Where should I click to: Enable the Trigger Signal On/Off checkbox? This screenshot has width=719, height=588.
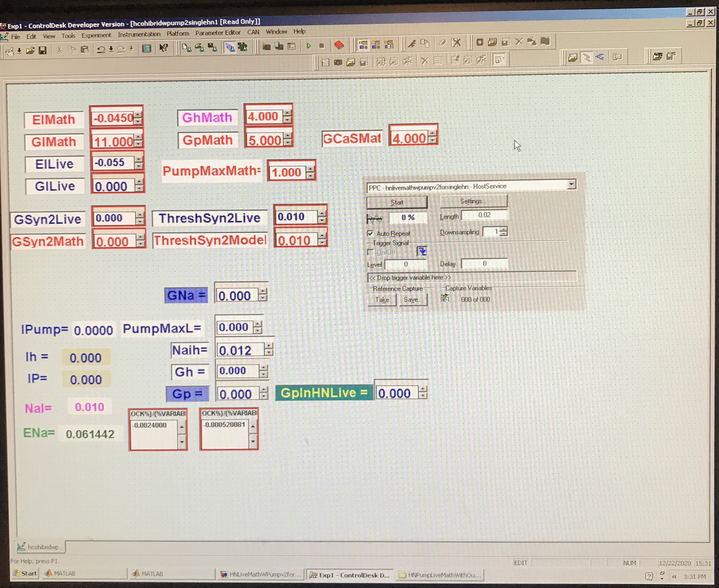[x=370, y=252]
